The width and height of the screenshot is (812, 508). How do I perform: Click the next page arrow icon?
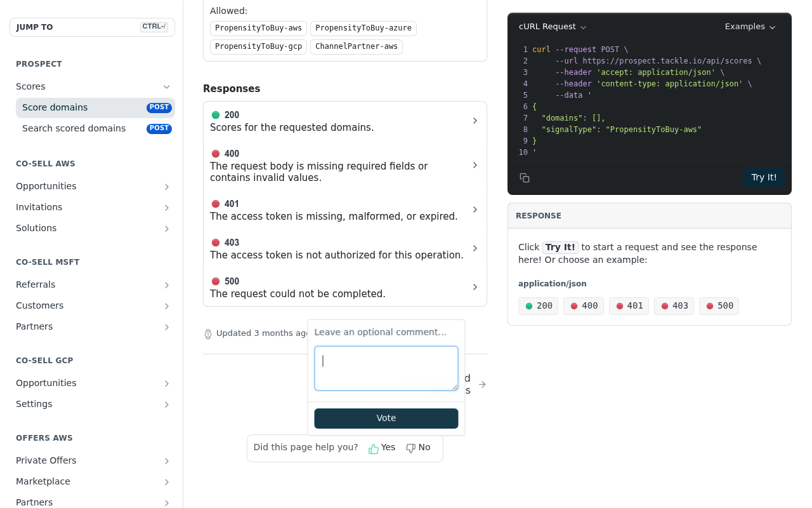482,384
